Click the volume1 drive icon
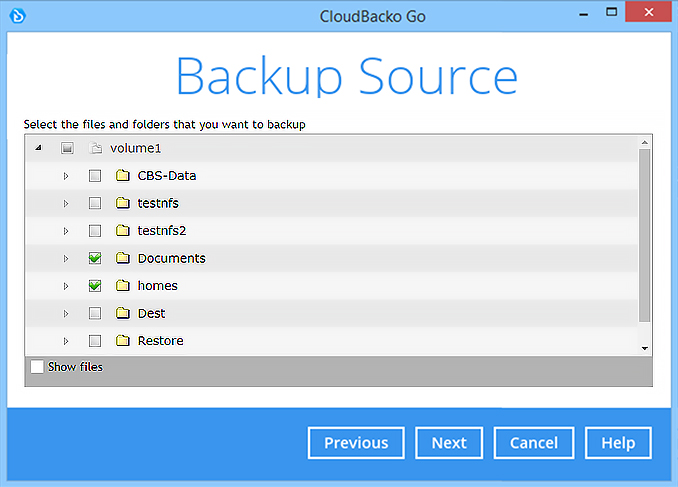This screenshot has height=487, width=678. pyautogui.click(x=95, y=148)
